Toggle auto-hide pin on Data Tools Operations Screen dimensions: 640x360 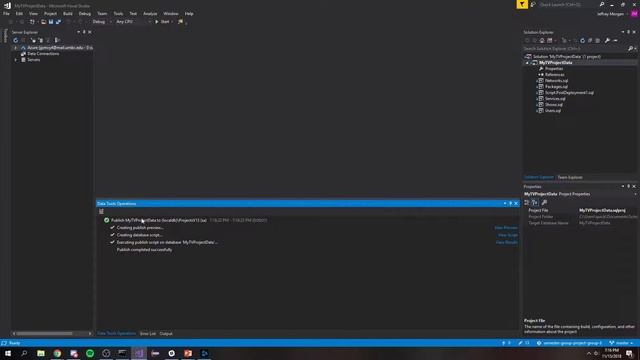511,203
